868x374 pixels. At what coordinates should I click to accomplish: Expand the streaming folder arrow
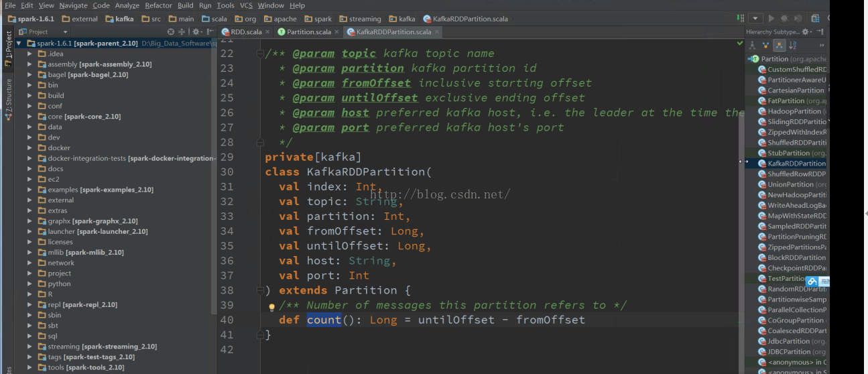(x=29, y=347)
